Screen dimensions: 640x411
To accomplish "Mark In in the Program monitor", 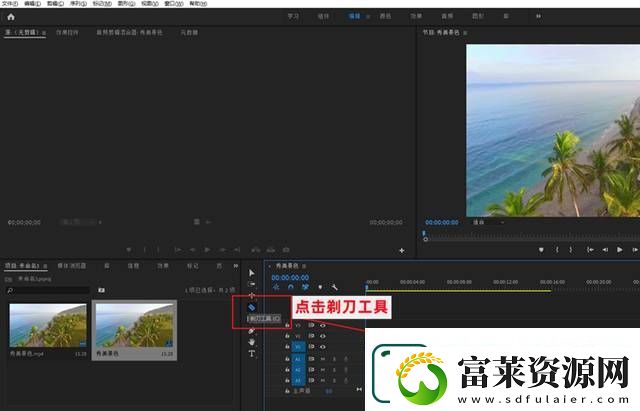I will 557,249.
